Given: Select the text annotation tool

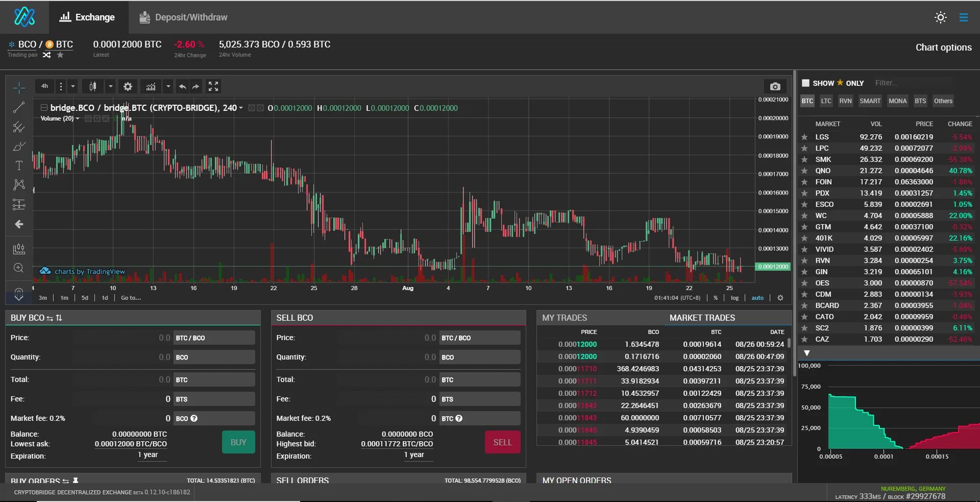Looking at the screenshot, I should pos(19,165).
